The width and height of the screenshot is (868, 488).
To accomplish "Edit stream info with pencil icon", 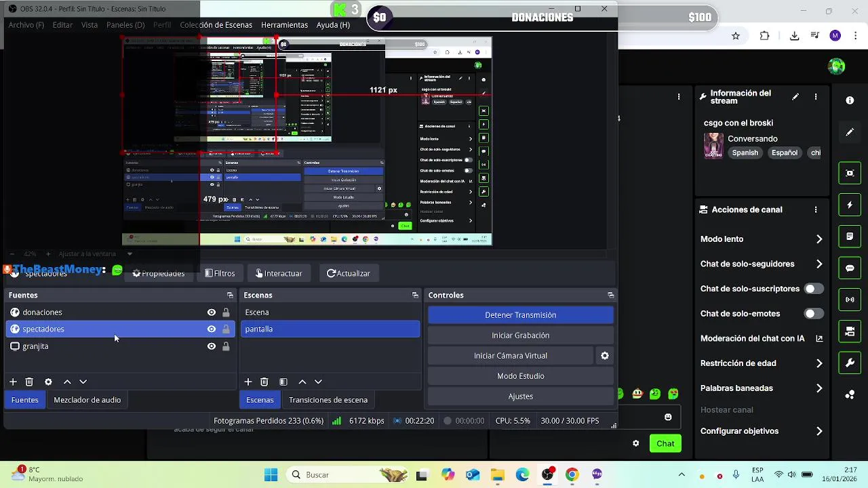I will [x=795, y=97].
